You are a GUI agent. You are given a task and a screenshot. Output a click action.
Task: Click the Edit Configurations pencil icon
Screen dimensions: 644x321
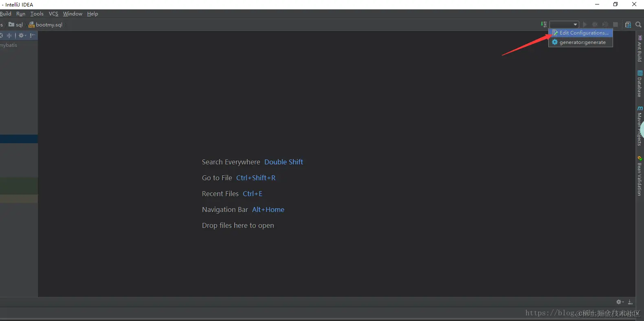(x=555, y=33)
